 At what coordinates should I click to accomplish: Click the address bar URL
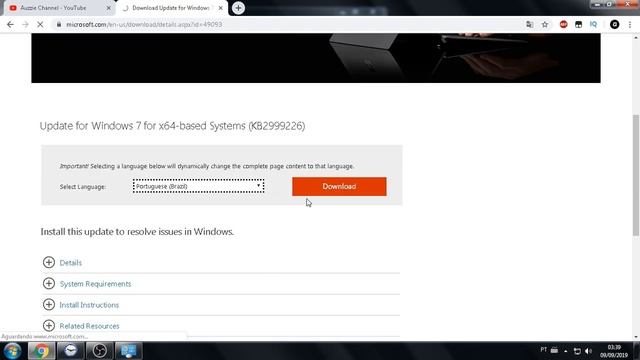[144, 24]
